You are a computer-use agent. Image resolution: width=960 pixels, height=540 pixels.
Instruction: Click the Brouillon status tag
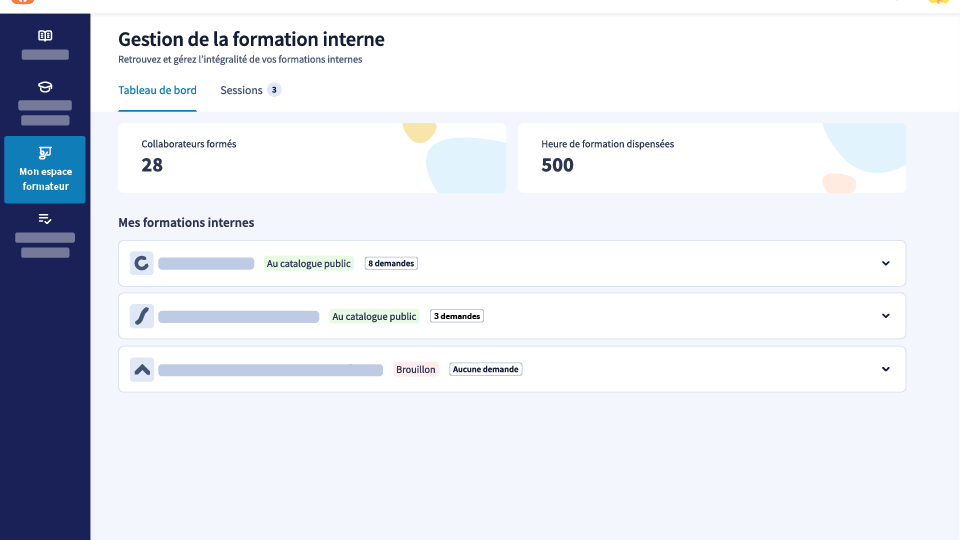coord(415,369)
